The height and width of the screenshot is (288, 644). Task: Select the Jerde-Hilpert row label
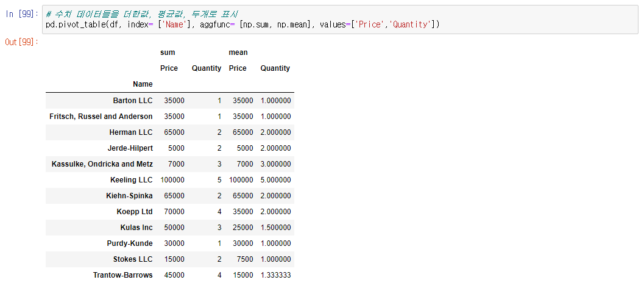click(x=132, y=148)
